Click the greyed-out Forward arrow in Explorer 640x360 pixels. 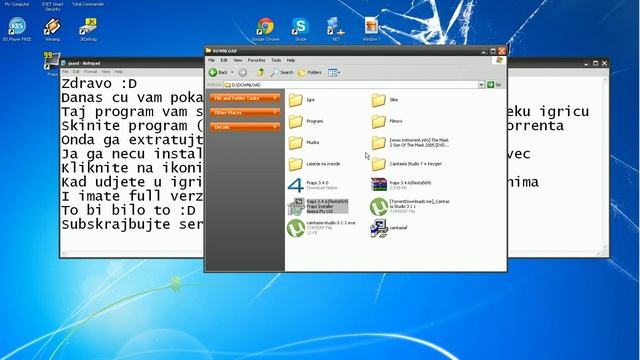[242, 72]
